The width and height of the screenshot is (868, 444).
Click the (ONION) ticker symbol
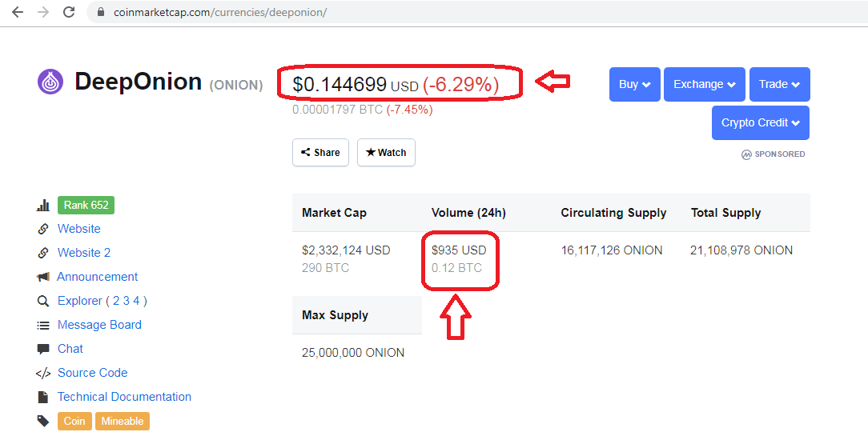coord(236,85)
